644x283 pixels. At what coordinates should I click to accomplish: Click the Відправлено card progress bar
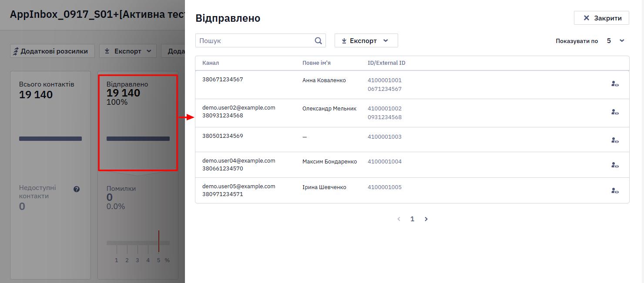(138, 139)
